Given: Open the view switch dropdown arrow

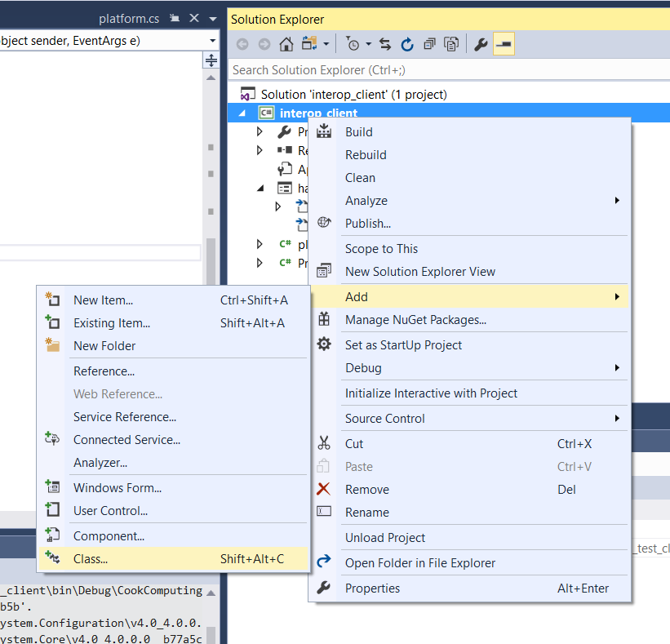Looking at the screenshot, I should pos(326,44).
